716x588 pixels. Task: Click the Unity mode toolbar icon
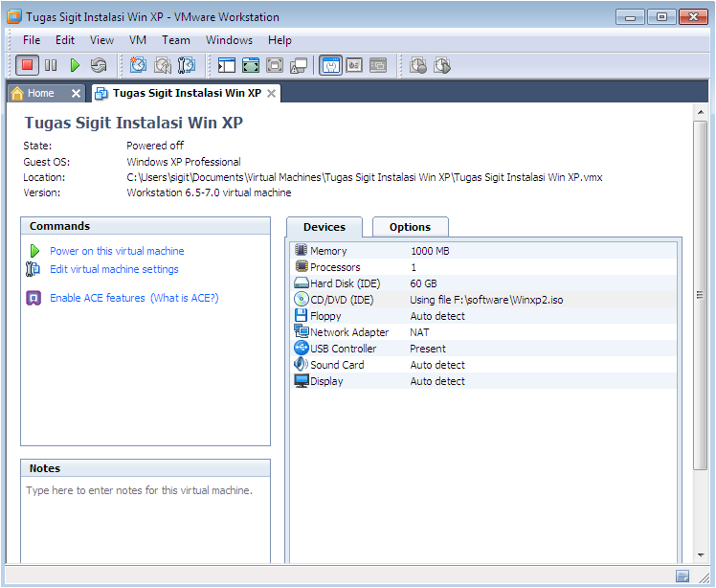[299, 65]
